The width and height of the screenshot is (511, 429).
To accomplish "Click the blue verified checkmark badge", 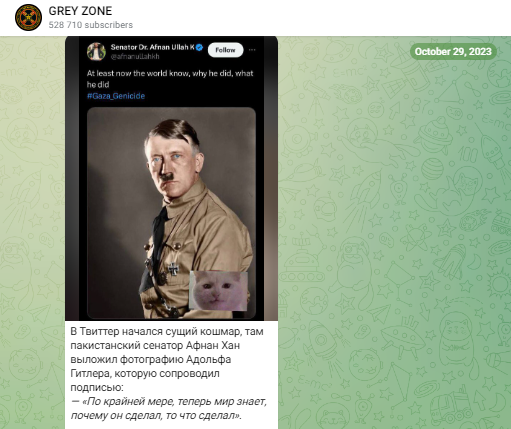I will pos(199,47).
